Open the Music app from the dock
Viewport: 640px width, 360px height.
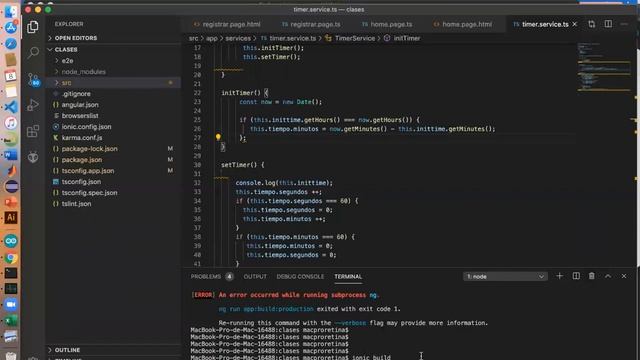pyautogui.click(x=11, y=123)
